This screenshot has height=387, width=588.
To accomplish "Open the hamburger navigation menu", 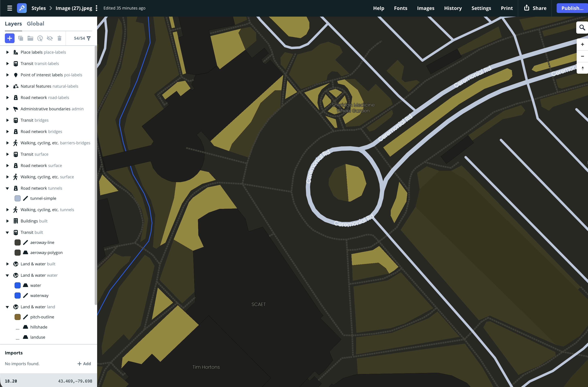I will (x=10, y=8).
